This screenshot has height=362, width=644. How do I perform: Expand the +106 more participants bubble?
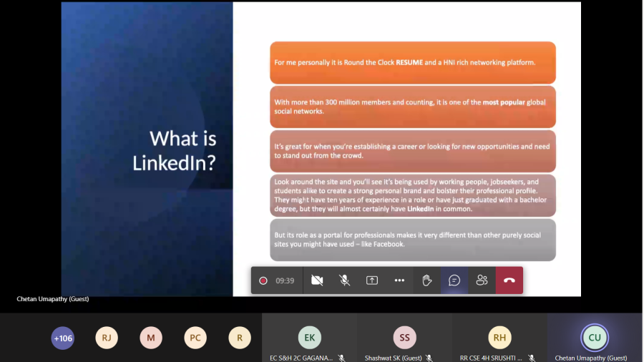pos(63,338)
